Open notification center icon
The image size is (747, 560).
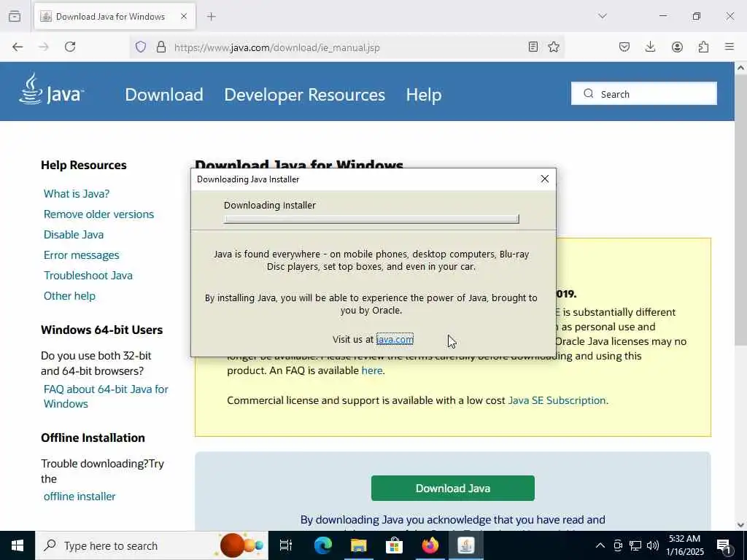(724, 545)
